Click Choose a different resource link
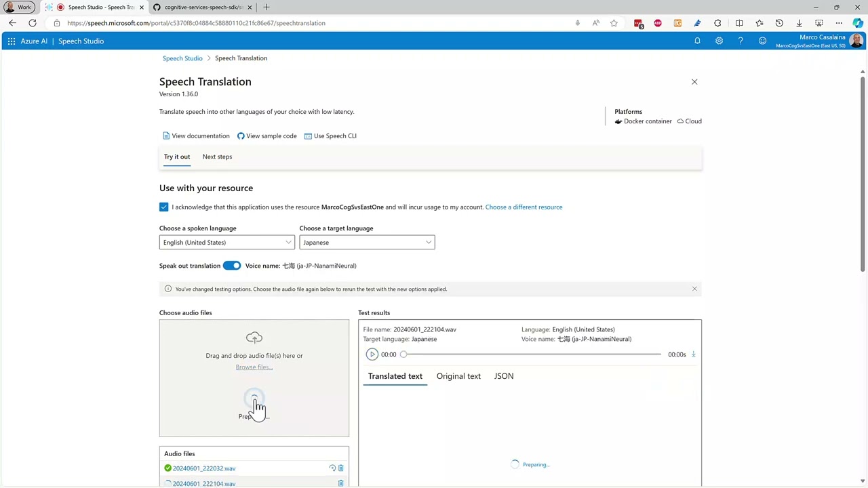This screenshot has height=488, width=868. 524,207
